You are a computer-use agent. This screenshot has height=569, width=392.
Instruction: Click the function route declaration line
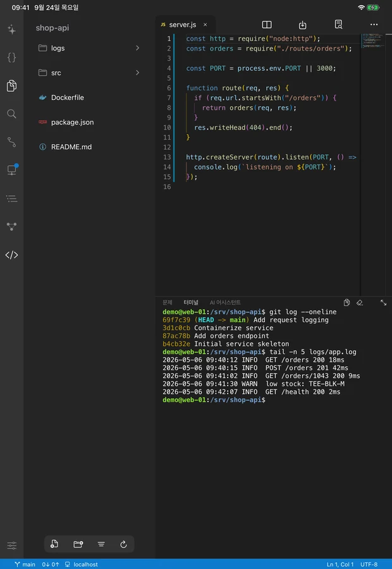tap(237, 88)
